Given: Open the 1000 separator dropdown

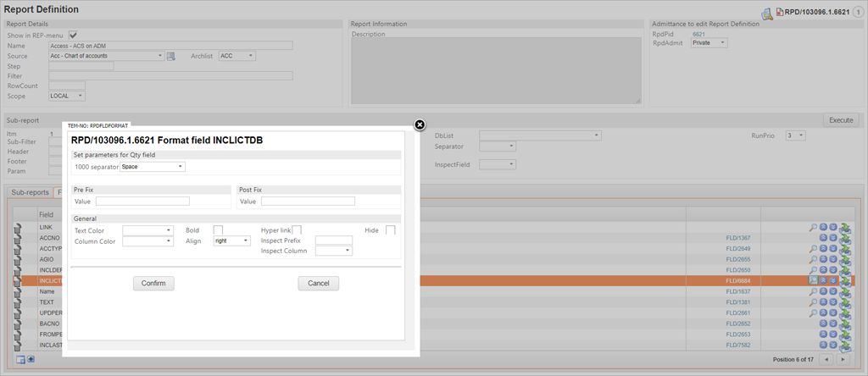Looking at the screenshot, I should pos(153,167).
